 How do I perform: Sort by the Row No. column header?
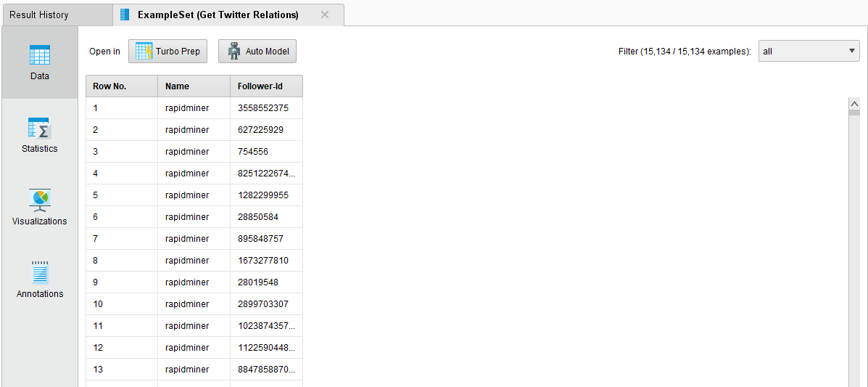(121, 86)
